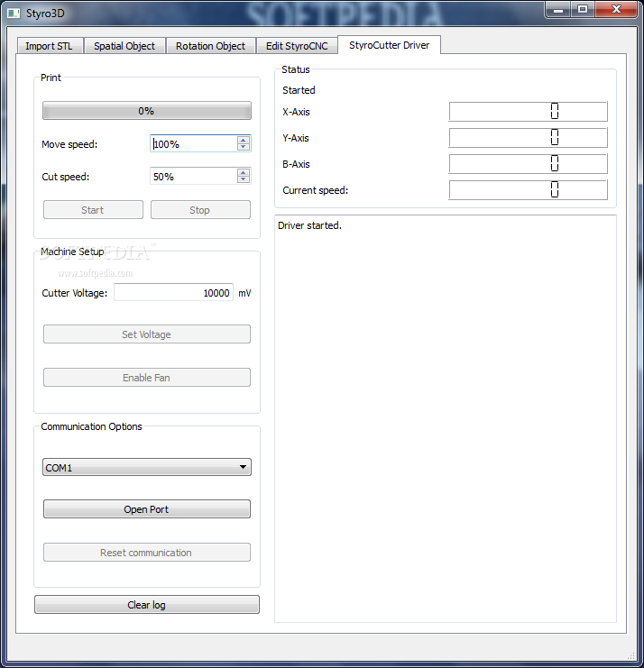
Task: Decrease Cut speed with down arrow
Action: pos(244,179)
